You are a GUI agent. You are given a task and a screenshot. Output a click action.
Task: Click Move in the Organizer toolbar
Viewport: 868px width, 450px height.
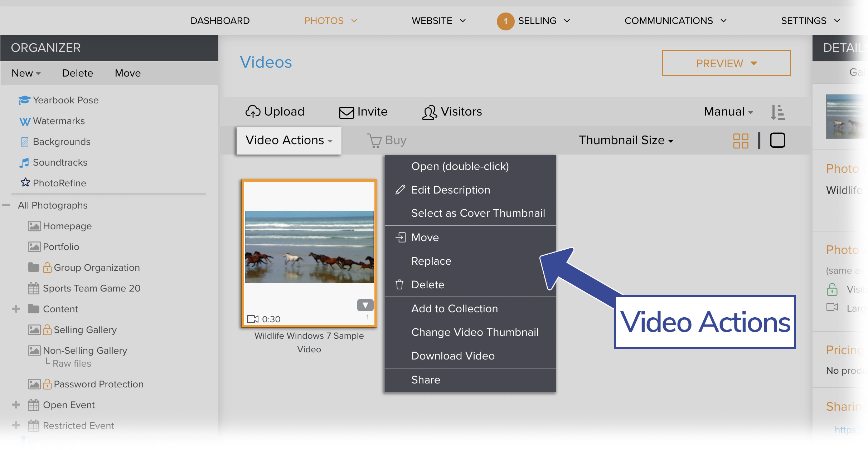coord(128,73)
